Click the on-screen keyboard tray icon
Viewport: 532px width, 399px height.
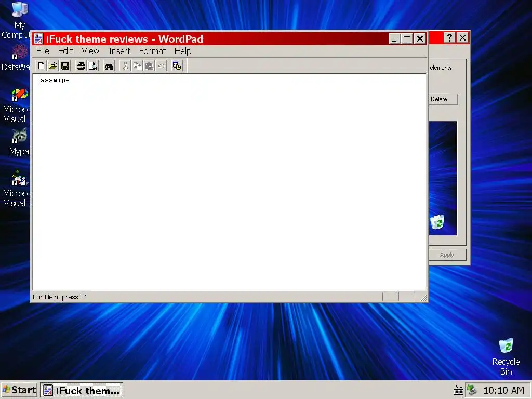click(458, 390)
